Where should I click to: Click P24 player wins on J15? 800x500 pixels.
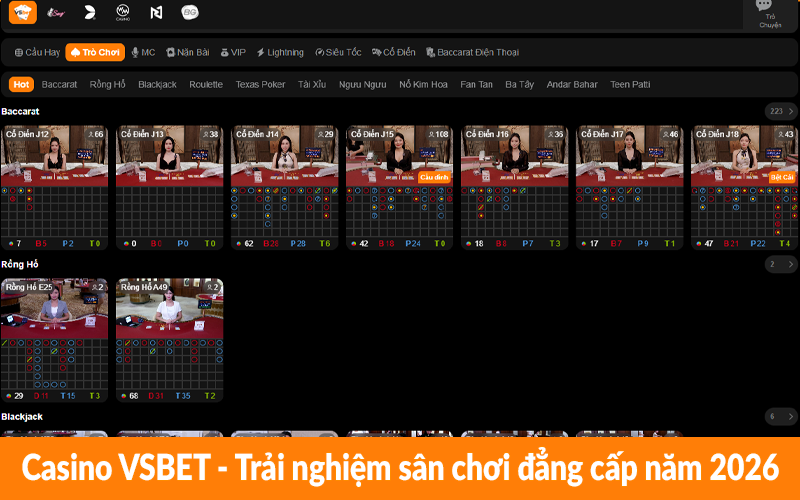point(413,243)
